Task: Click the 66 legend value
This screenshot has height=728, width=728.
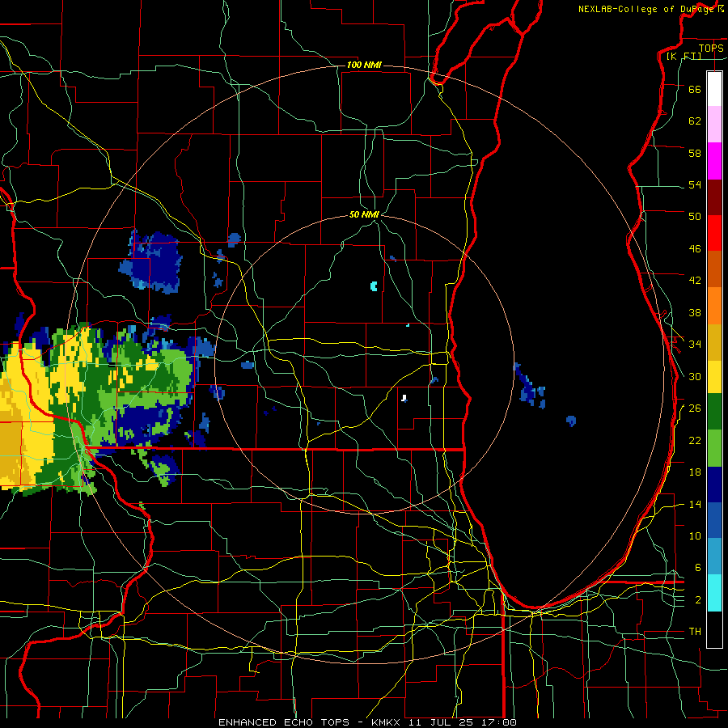Action: tap(695, 90)
